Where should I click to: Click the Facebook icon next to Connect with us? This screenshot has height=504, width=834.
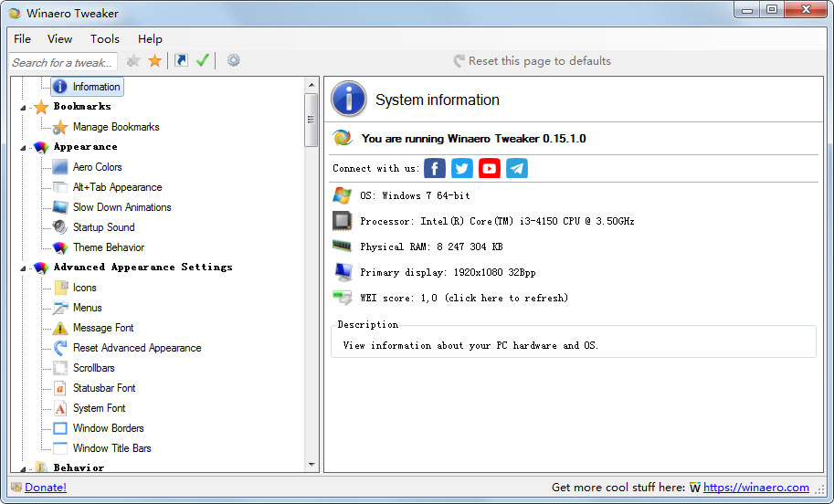435,168
